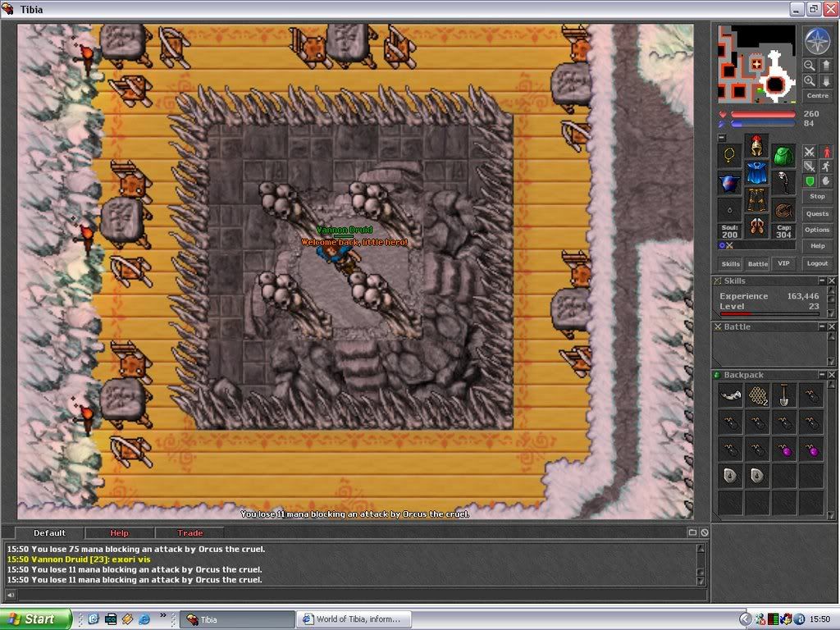This screenshot has width=840, height=630.
Task: Click the red health bar
Action: (764, 114)
